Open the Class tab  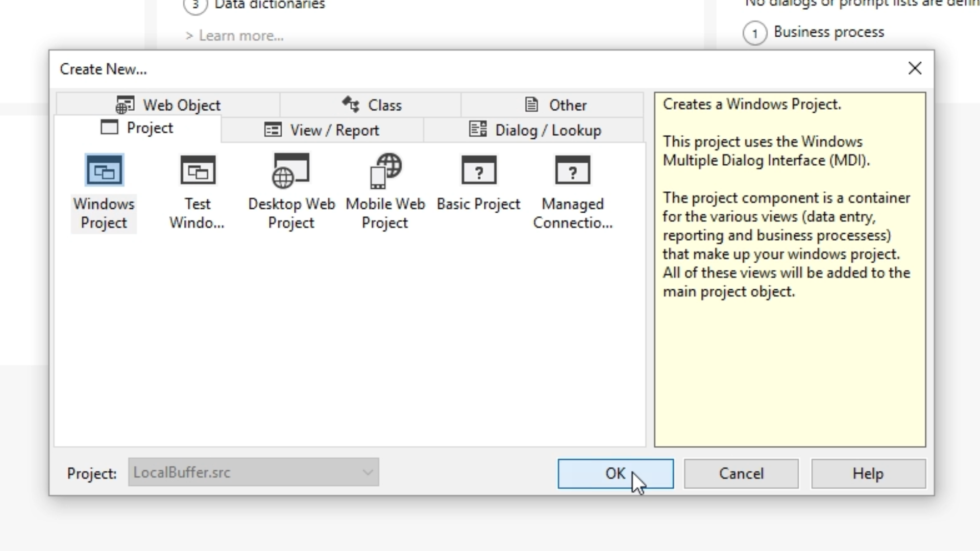click(x=372, y=105)
